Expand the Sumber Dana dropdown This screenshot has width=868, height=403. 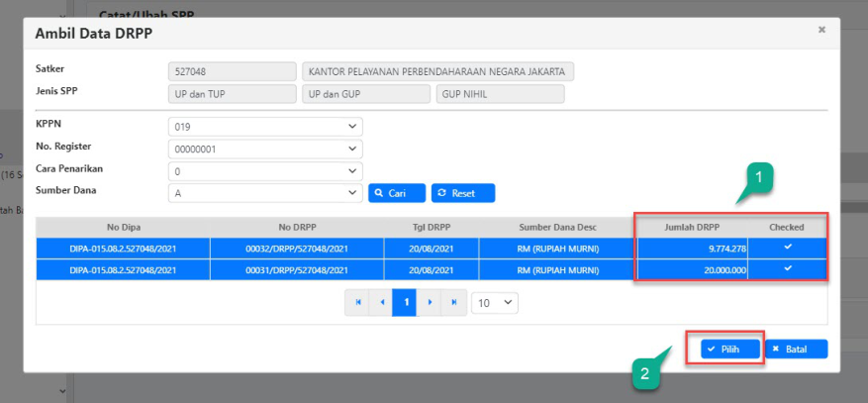265,193
